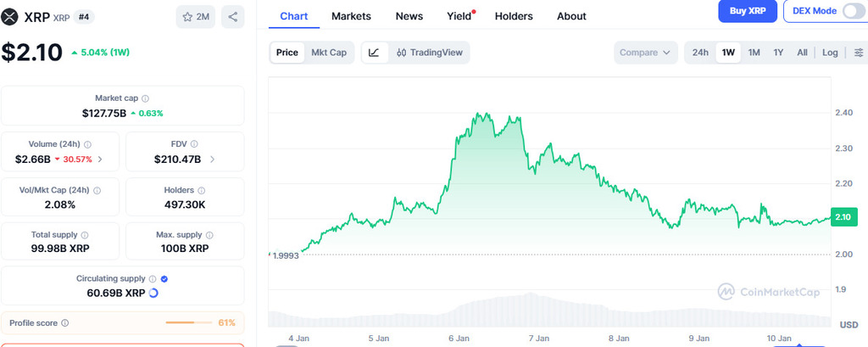Select the line chart type icon
Screen dimensions: 868x347
(x=374, y=53)
